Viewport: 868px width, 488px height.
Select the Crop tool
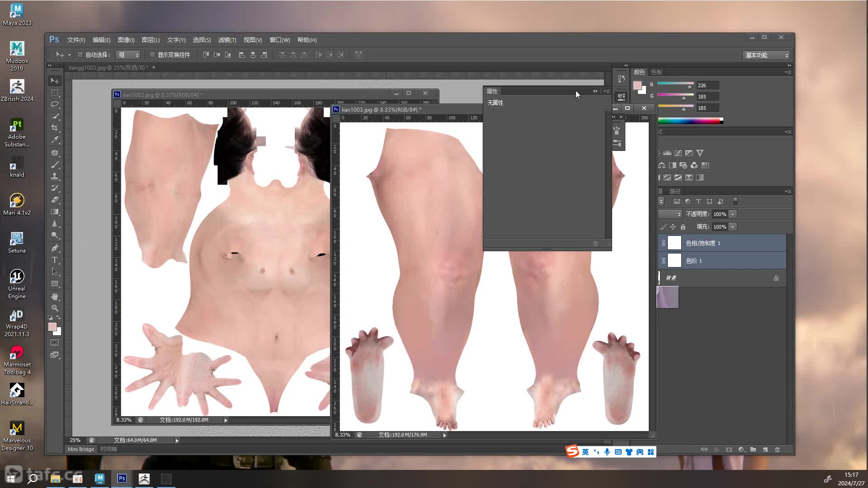(55, 128)
